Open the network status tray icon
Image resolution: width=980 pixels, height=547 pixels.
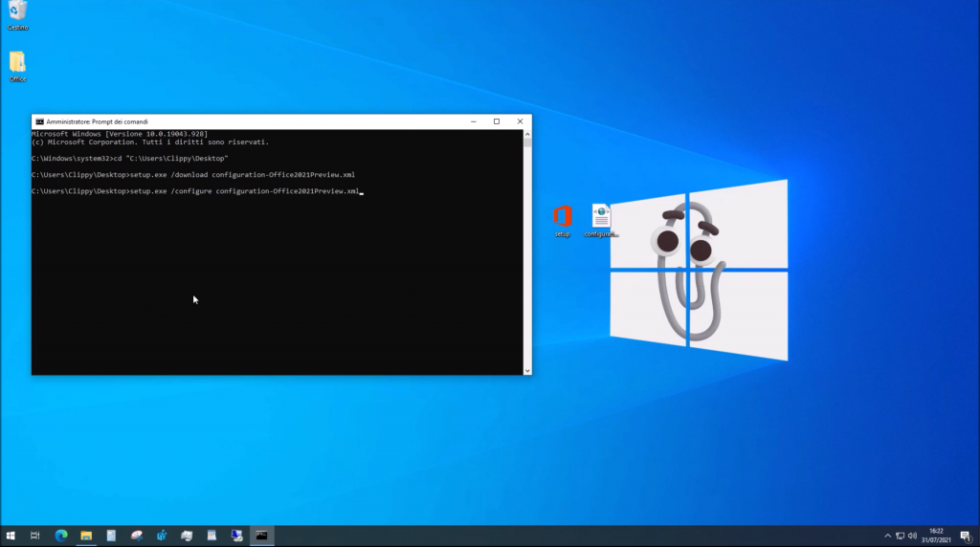[x=900, y=536]
